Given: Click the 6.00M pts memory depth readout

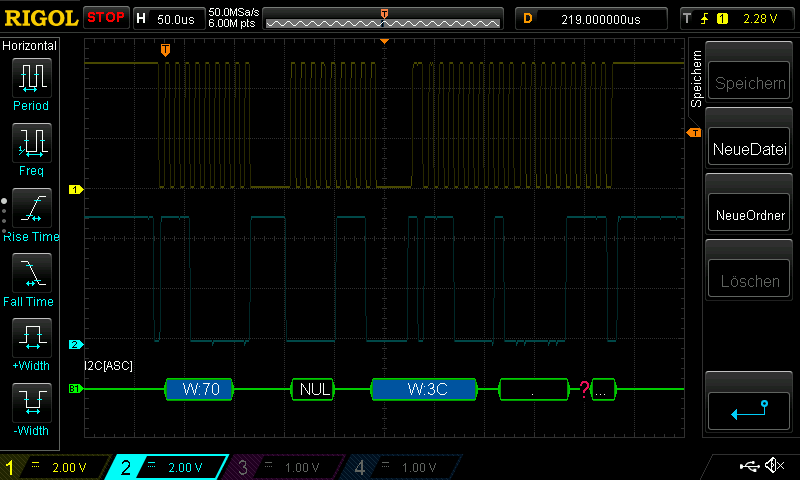Looking at the screenshot, I should point(232,23).
